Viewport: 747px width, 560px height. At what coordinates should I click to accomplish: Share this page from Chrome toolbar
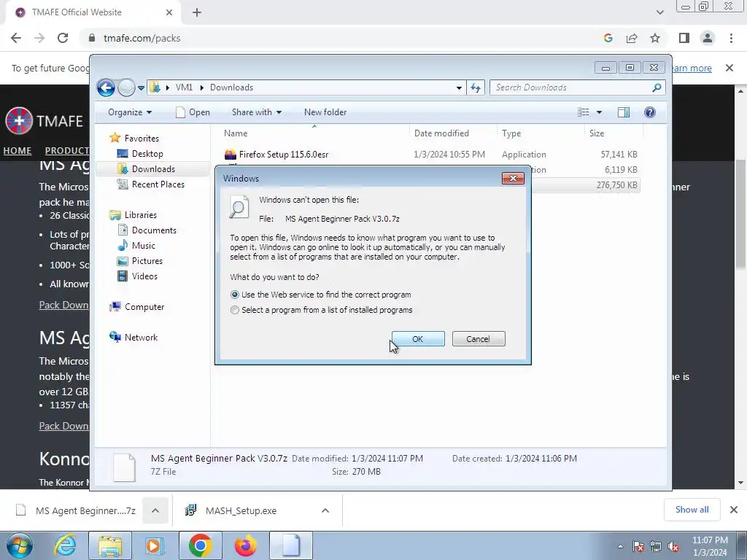point(632,38)
